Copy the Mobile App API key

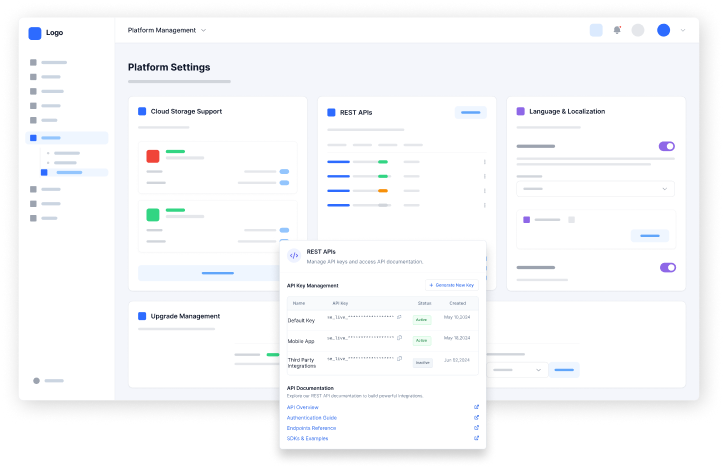coord(399,338)
